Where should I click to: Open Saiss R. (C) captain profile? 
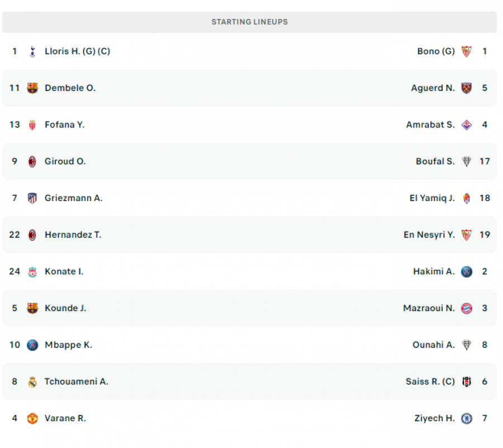(x=430, y=382)
